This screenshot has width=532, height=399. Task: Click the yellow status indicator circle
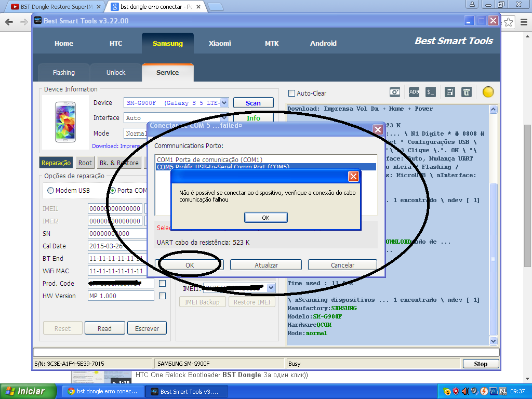click(x=488, y=92)
